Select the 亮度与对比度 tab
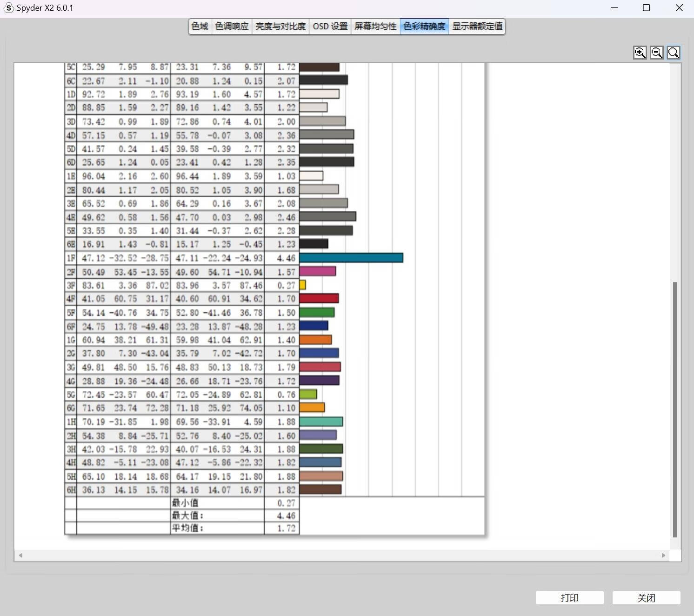 click(x=280, y=27)
